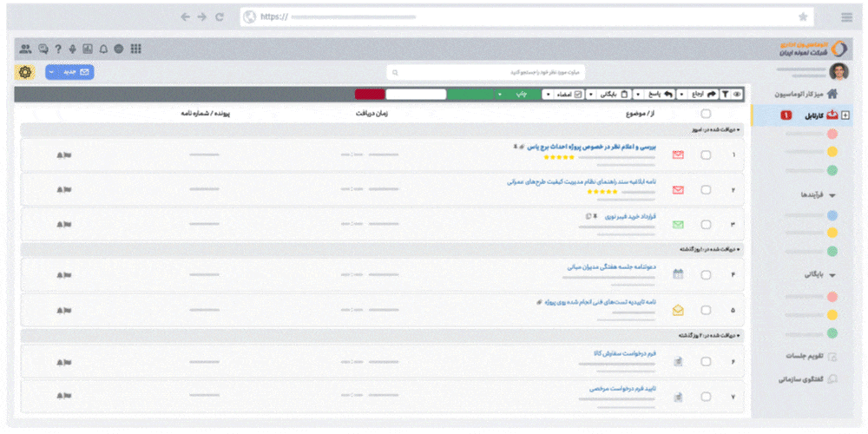The width and height of the screenshot is (868, 434).
Task: Open the notifications bell icon
Action: click(x=103, y=49)
